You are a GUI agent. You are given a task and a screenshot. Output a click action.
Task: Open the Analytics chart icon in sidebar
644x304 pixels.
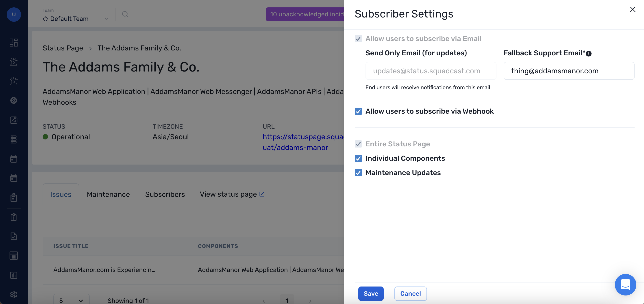(x=13, y=120)
